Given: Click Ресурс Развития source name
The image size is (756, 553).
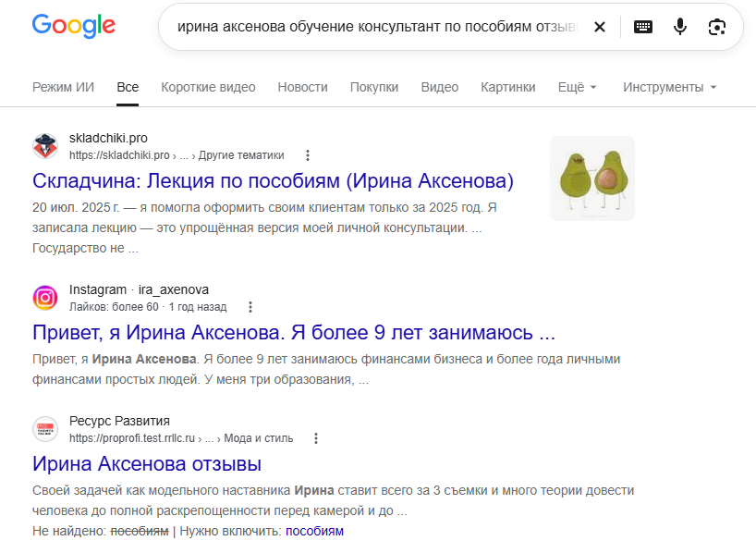Looking at the screenshot, I should click(119, 421).
